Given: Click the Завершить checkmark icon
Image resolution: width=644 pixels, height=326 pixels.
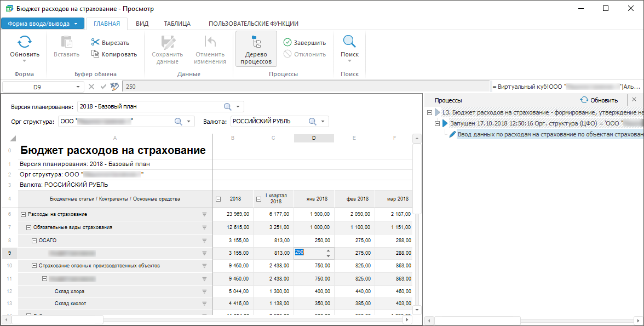Looking at the screenshot, I should point(287,43).
